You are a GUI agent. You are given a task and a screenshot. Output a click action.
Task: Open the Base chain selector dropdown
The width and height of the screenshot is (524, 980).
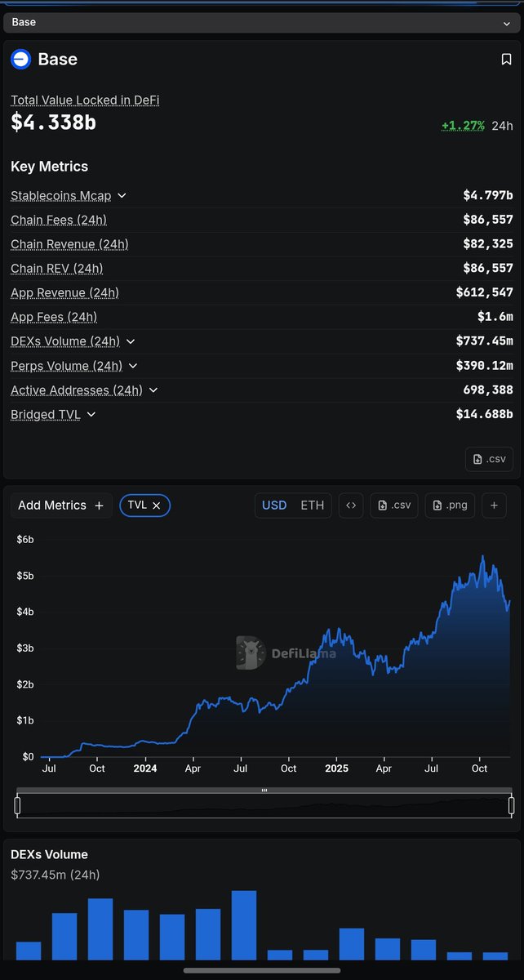(262, 23)
